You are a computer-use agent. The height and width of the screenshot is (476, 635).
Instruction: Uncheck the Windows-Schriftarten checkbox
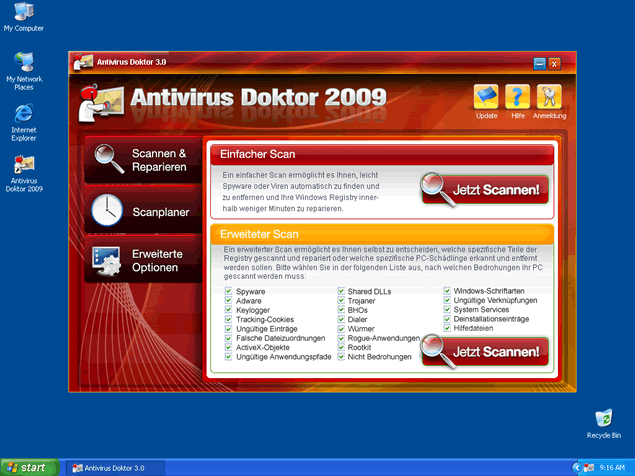coord(447,291)
